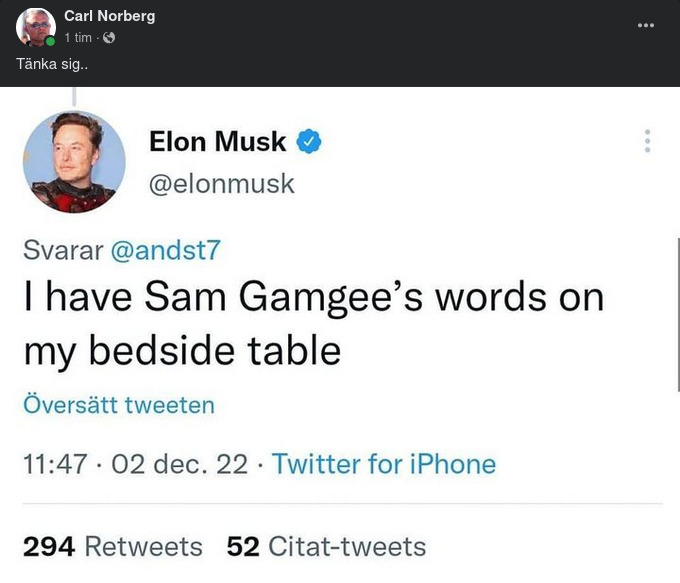The image size is (680, 583).
Task: Click the blue verified badge
Action: click(x=309, y=143)
